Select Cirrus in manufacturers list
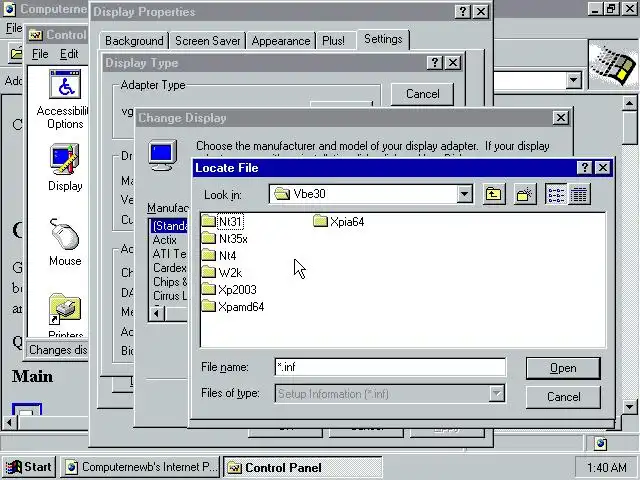This screenshot has width=640, height=480. (169, 296)
